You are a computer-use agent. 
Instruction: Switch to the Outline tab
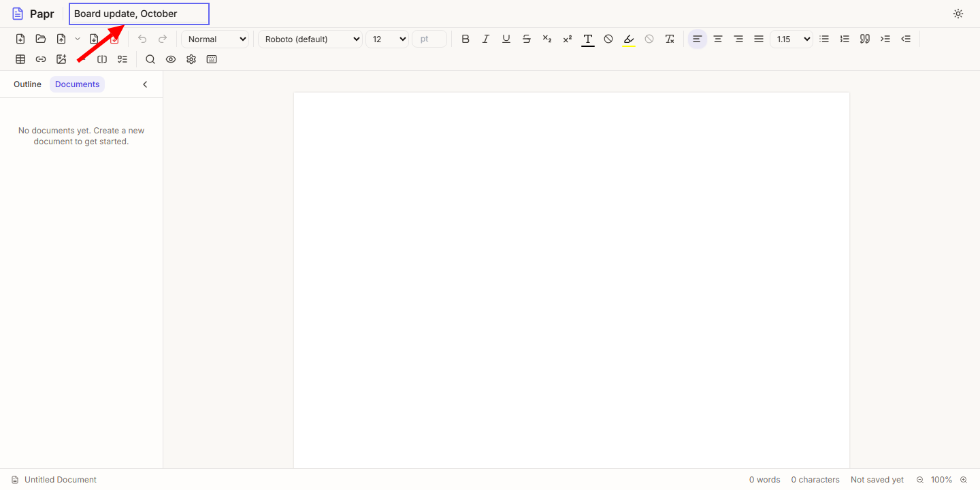(27, 84)
